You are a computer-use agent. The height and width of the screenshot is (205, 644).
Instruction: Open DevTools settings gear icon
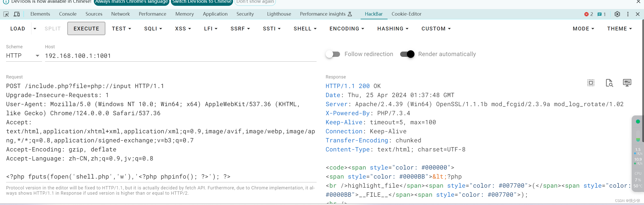[x=617, y=14]
